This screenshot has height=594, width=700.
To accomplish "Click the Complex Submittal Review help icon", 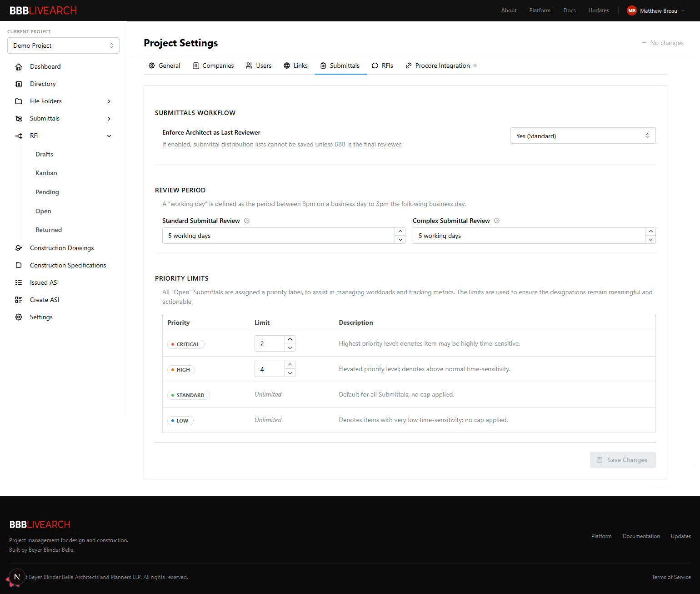I will click(497, 221).
